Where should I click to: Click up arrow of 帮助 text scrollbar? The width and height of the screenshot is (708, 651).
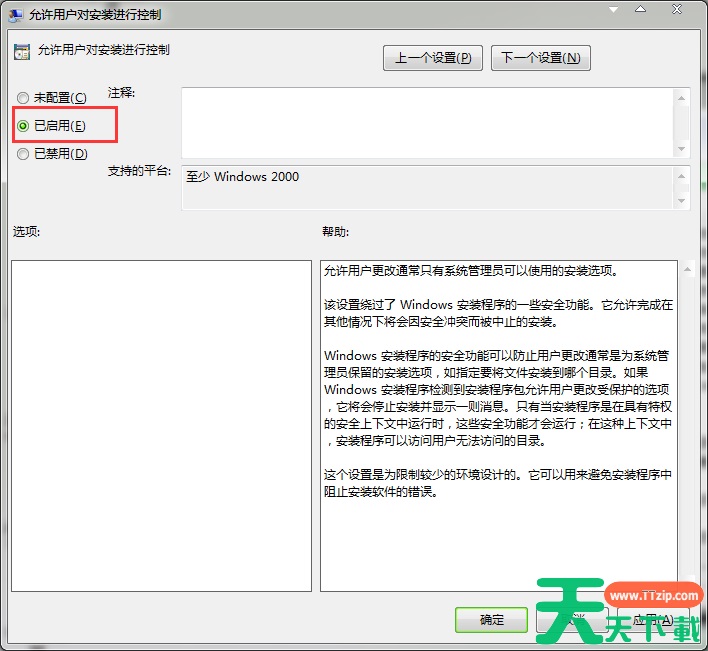[688, 270]
